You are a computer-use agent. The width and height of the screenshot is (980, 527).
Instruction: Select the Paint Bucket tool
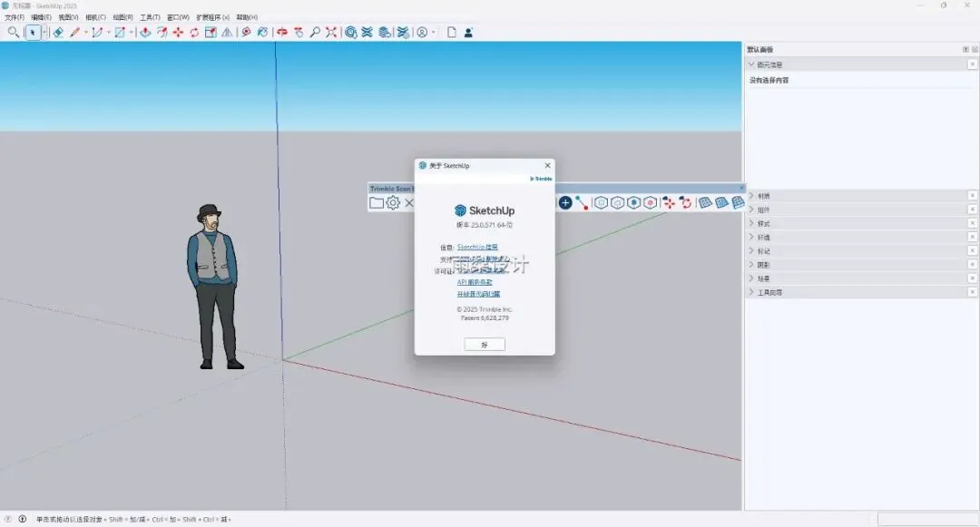click(262, 33)
